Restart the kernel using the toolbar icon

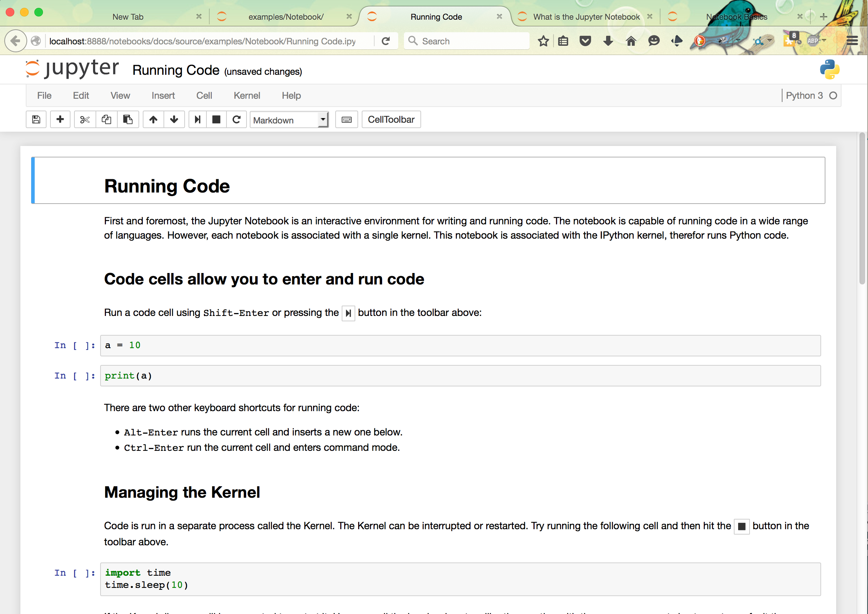coord(236,120)
